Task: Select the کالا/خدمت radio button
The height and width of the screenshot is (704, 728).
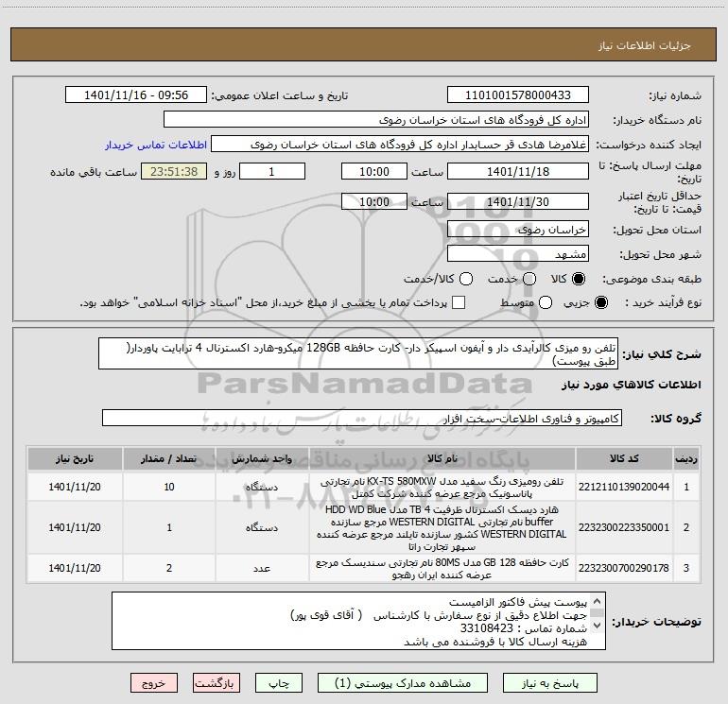Action: coord(466,279)
